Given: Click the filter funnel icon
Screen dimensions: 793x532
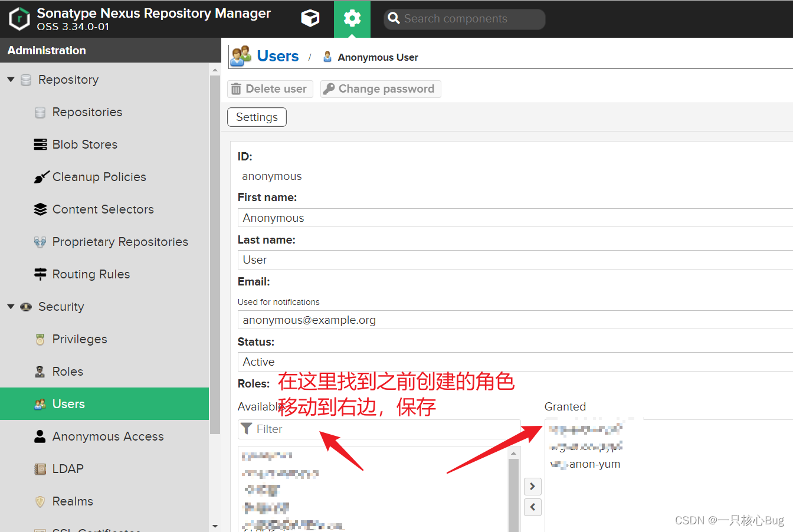Looking at the screenshot, I should coord(247,429).
